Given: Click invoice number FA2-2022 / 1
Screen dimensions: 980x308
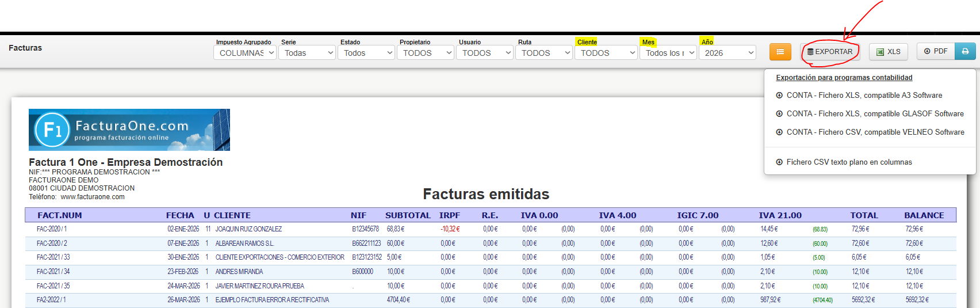Looking at the screenshot, I should click(51, 300).
